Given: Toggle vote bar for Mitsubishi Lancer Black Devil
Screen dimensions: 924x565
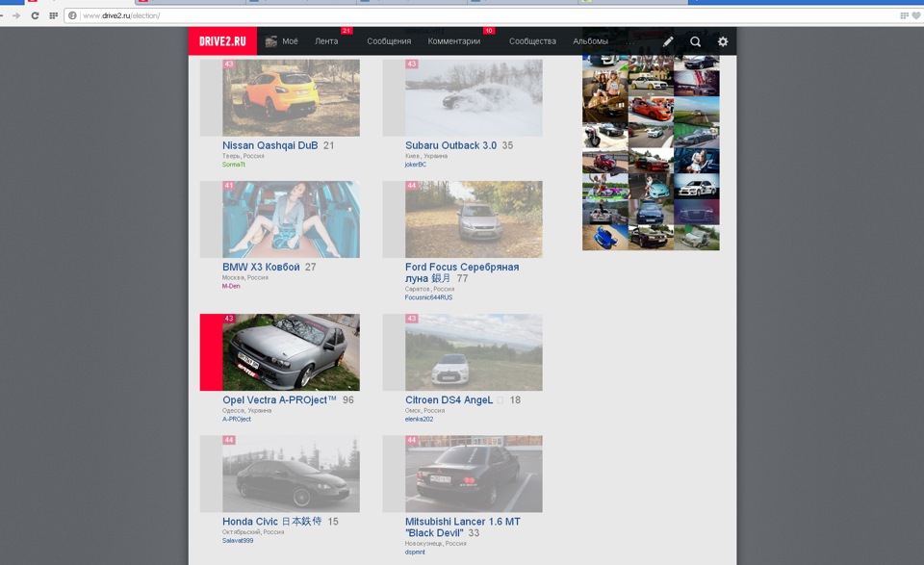Looking at the screenshot, I should [394, 474].
